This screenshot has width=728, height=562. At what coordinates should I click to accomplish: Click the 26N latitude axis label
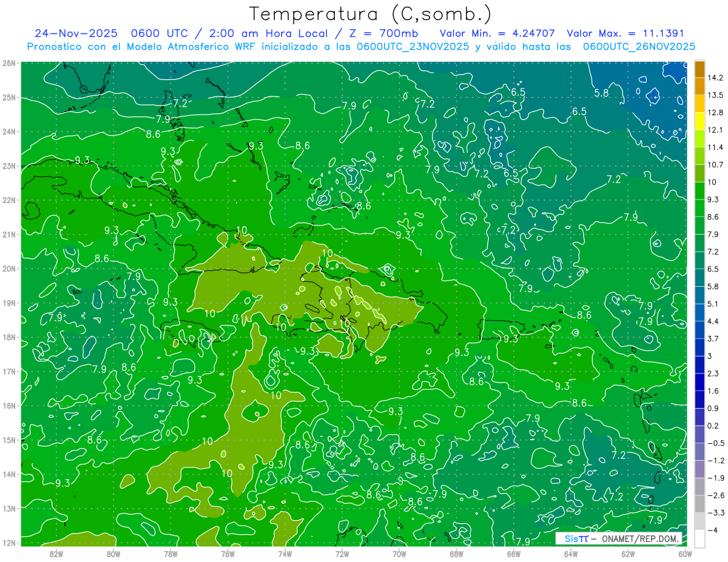click(9, 63)
